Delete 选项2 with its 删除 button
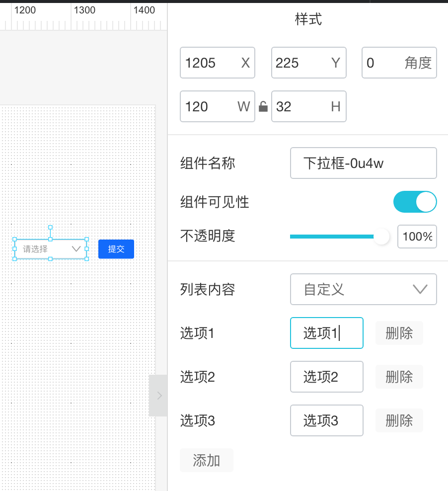 click(x=399, y=377)
